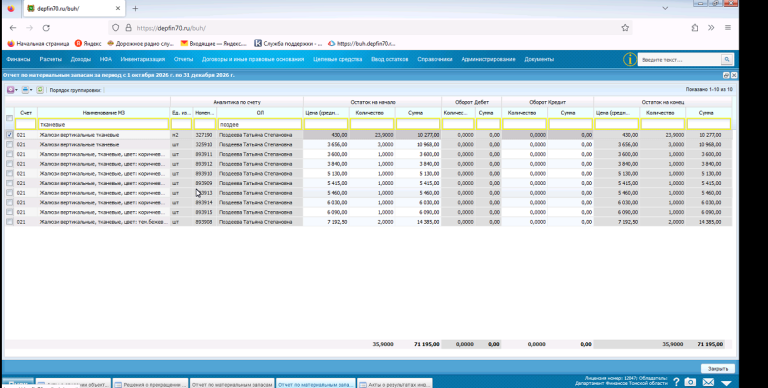
Task: Open a new browser tab
Action: [135, 8]
